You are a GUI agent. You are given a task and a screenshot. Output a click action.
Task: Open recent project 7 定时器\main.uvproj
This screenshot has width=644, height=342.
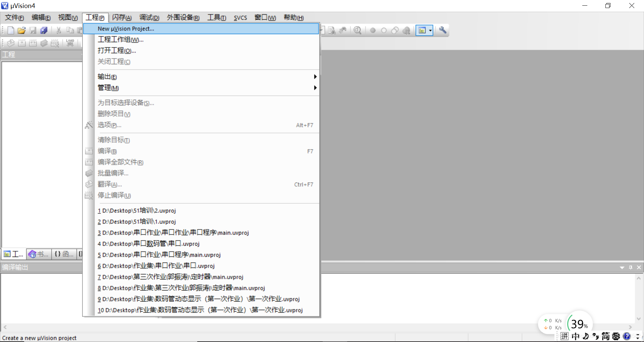201,277
